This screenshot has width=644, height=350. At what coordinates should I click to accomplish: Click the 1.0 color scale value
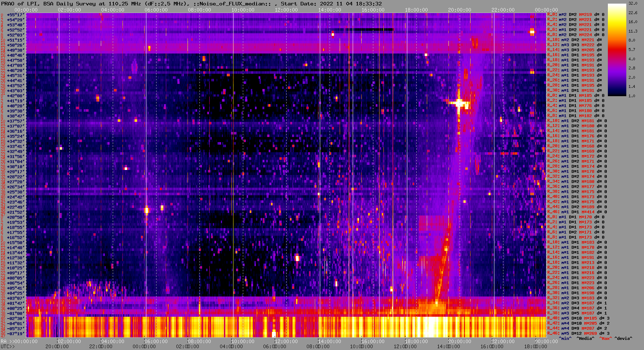(632, 96)
